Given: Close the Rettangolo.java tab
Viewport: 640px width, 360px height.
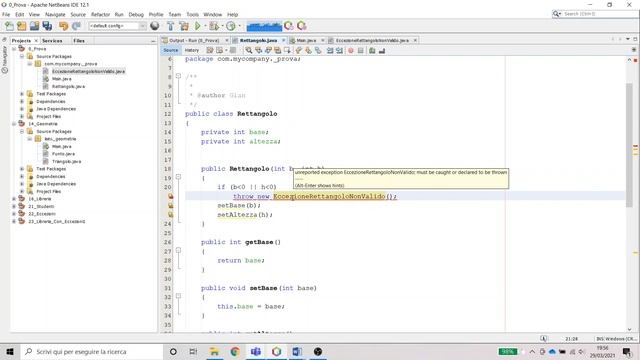Looking at the screenshot, I should 283,40.
